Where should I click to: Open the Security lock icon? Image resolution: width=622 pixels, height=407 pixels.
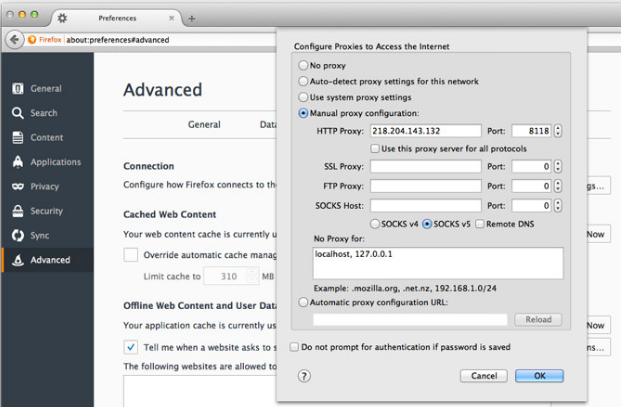(18, 211)
